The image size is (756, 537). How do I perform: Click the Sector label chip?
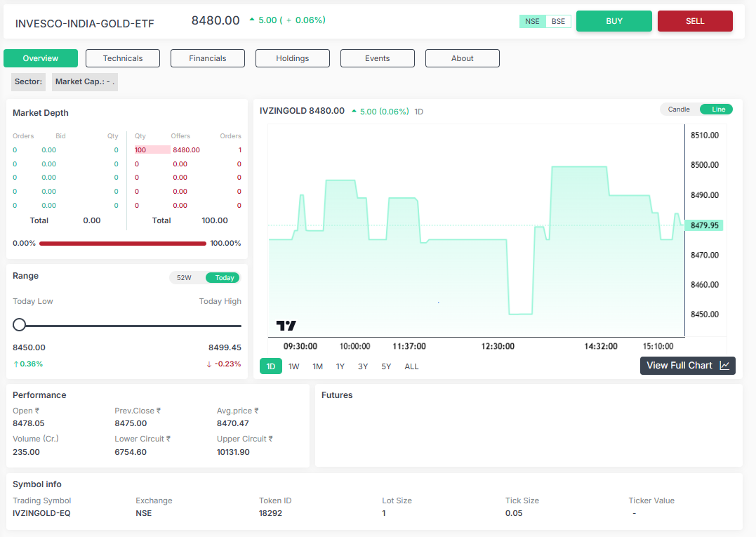pos(29,81)
